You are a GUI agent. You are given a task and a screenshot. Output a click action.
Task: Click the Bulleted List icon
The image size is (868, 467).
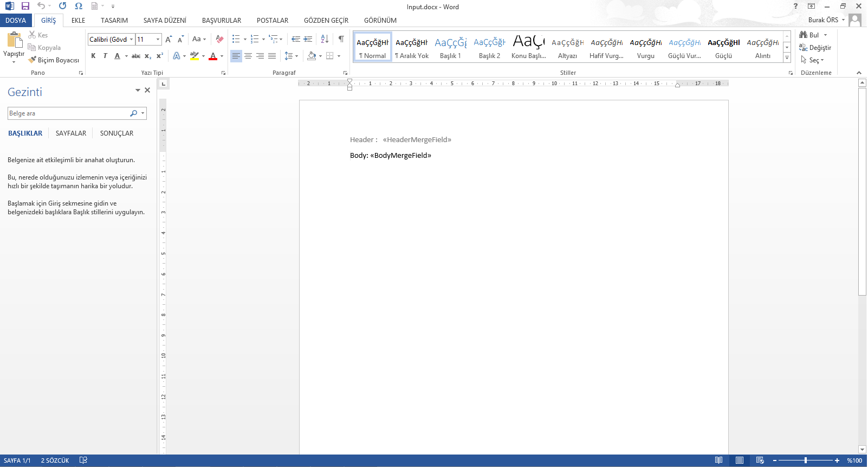pyautogui.click(x=236, y=39)
